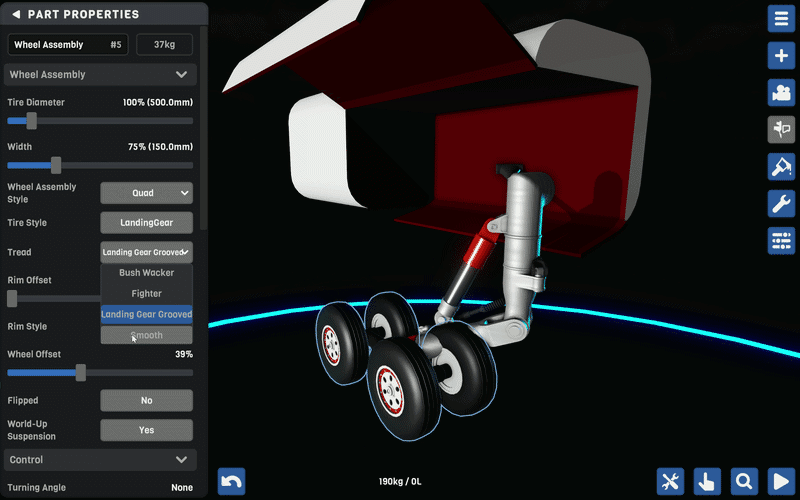Open the Tread dropdown

coord(146,252)
